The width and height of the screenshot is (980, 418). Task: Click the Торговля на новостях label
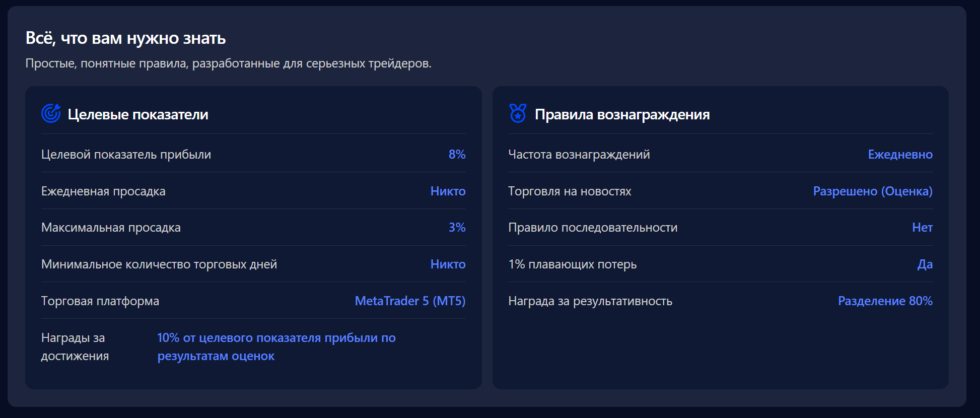(x=570, y=191)
